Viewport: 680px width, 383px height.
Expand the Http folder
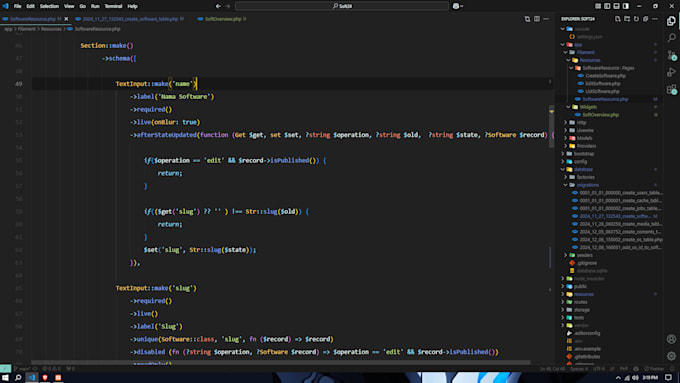[x=566, y=122]
